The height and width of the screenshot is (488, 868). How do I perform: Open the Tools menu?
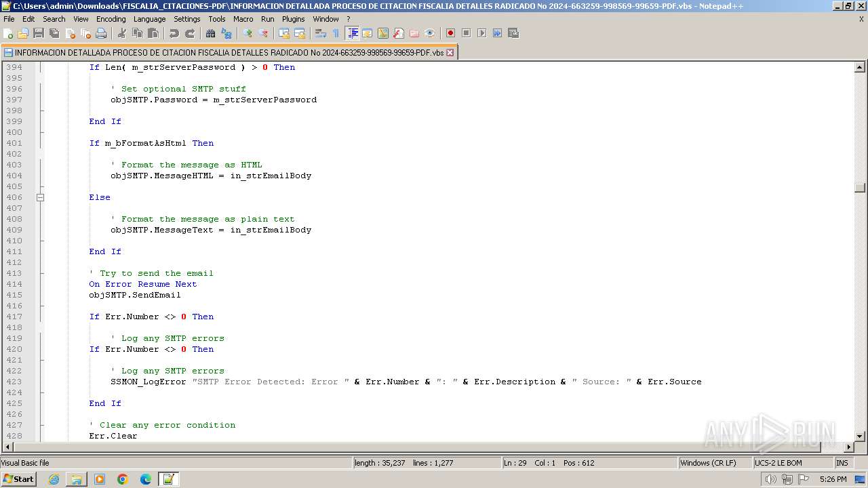pyautogui.click(x=217, y=19)
